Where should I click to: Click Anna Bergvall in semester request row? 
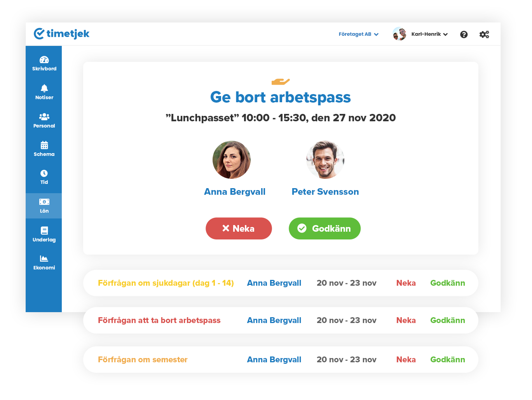point(274,360)
